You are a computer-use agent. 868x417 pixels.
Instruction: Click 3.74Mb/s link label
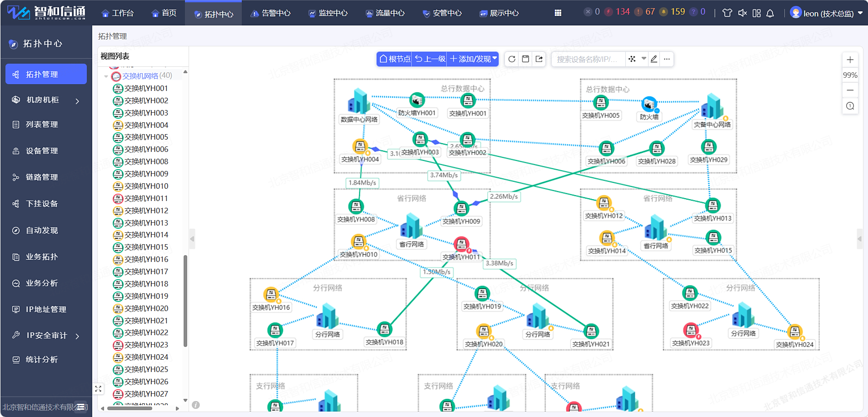tap(444, 175)
